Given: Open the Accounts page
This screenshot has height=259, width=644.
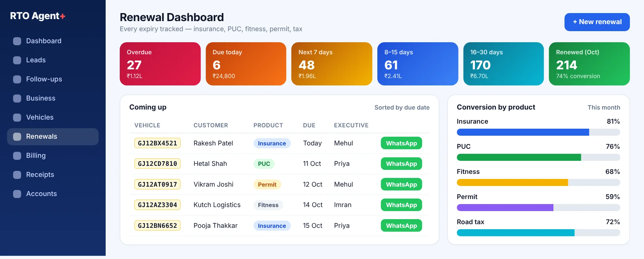Looking at the screenshot, I should click(53, 194).
